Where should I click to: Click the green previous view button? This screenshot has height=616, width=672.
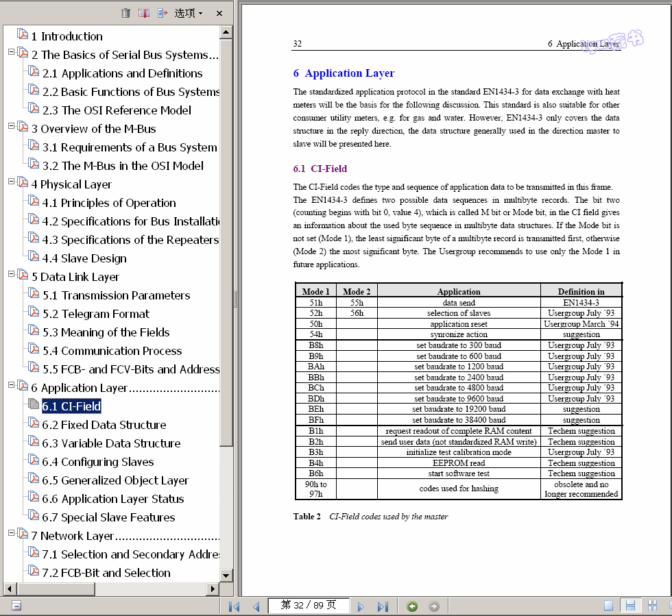[412, 606]
